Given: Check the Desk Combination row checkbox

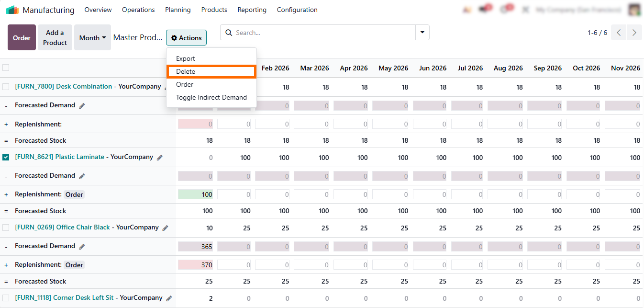Looking at the screenshot, I should click(x=6, y=87).
